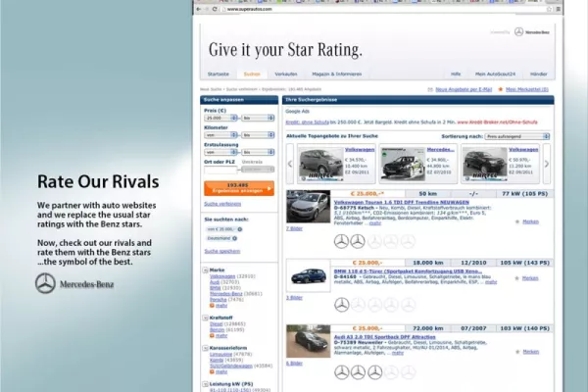Give the BMW 118 four Benz stars
The image size is (588, 392).
pyautogui.click(x=391, y=305)
